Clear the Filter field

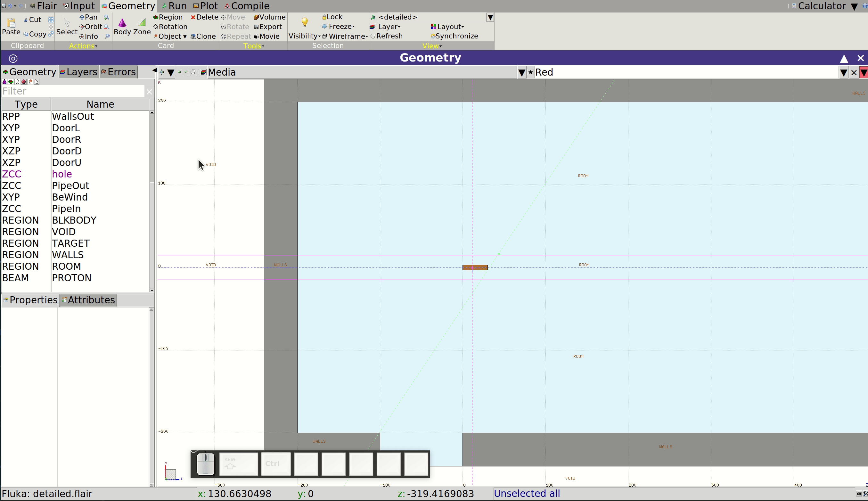pyautogui.click(x=149, y=92)
